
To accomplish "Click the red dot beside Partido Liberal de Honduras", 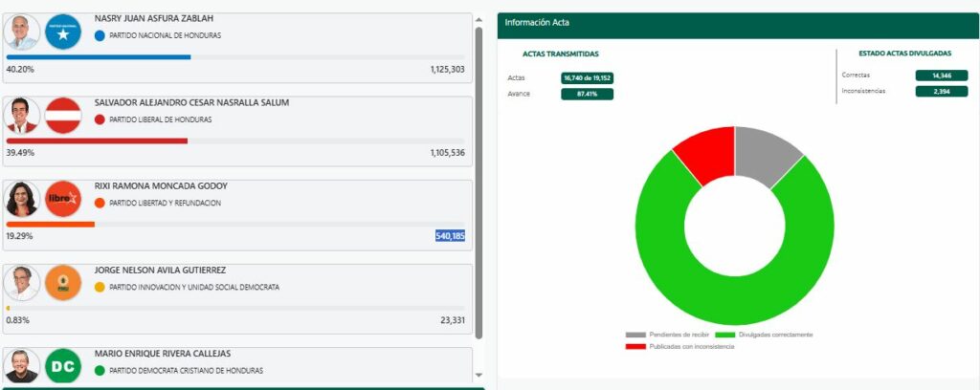I will pyautogui.click(x=100, y=119).
